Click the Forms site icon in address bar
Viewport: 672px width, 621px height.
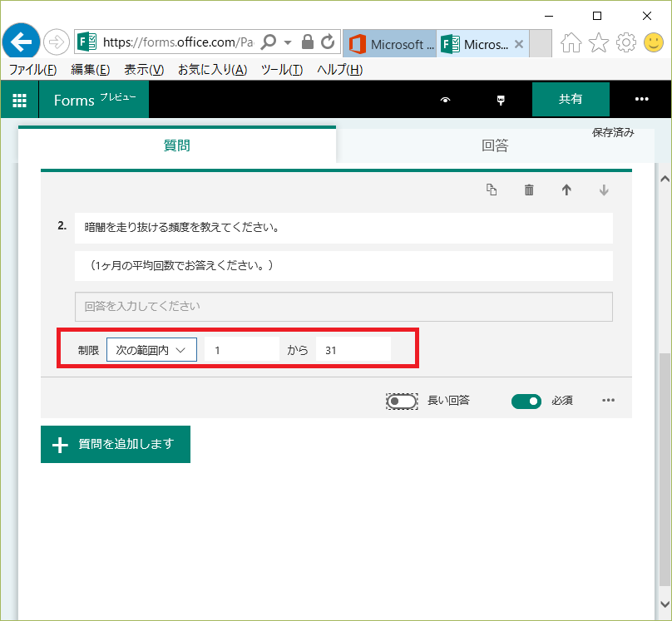click(x=87, y=42)
